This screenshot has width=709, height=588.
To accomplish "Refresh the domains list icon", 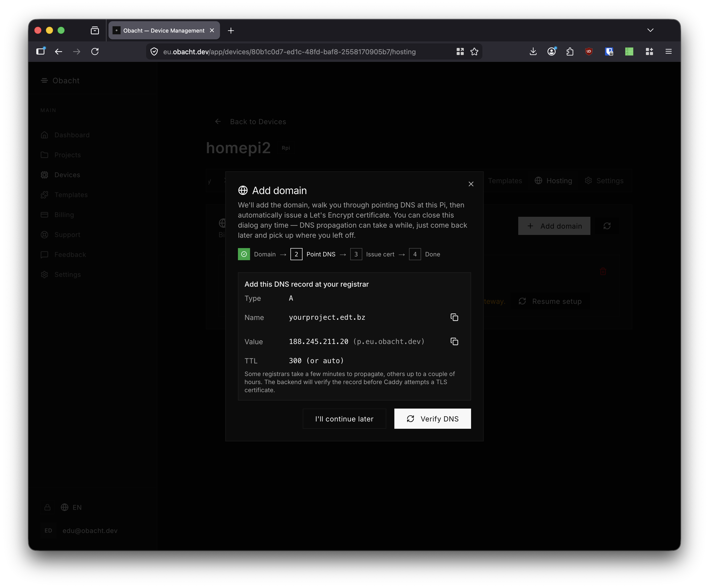I will 607,226.
